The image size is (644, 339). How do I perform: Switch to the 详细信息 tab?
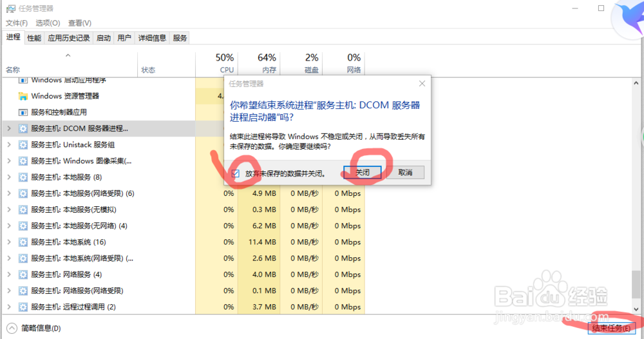click(x=152, y=38)
